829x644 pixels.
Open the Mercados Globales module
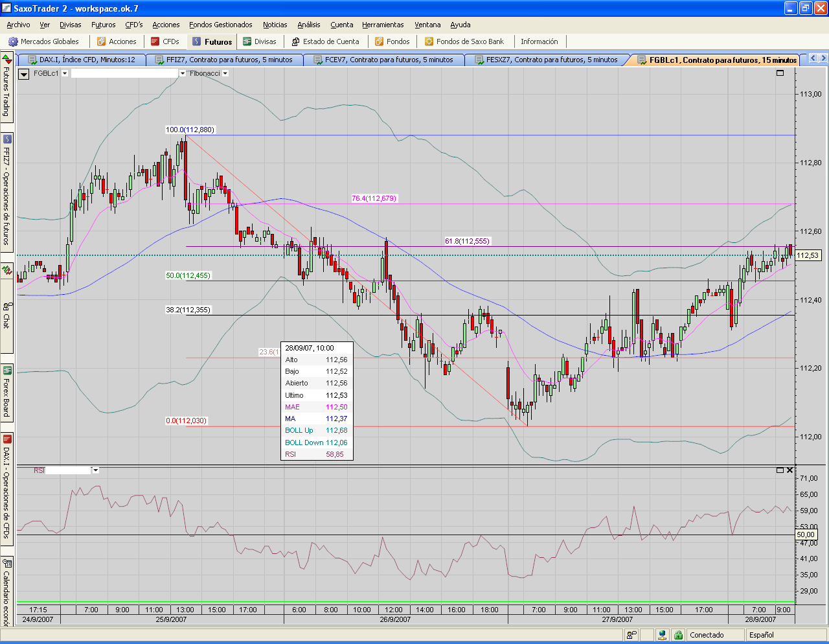pos(43,41)
